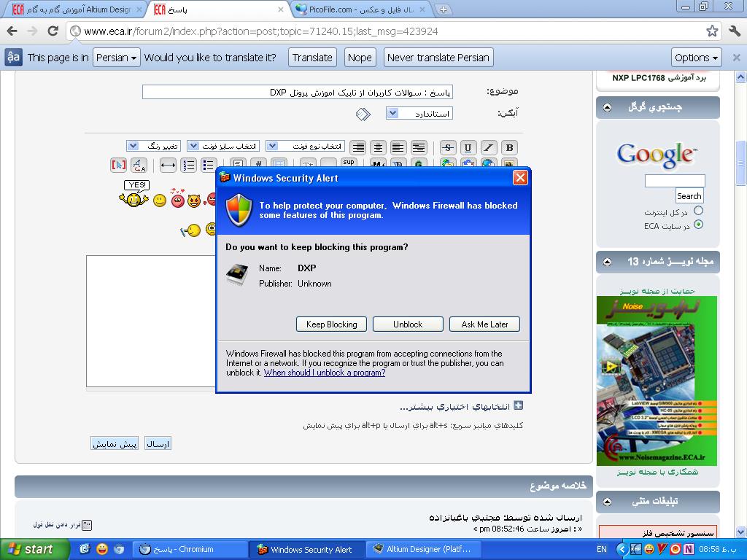Go back with the browser back arrow
Screen dimensions: 747x560
pos(12,31)
